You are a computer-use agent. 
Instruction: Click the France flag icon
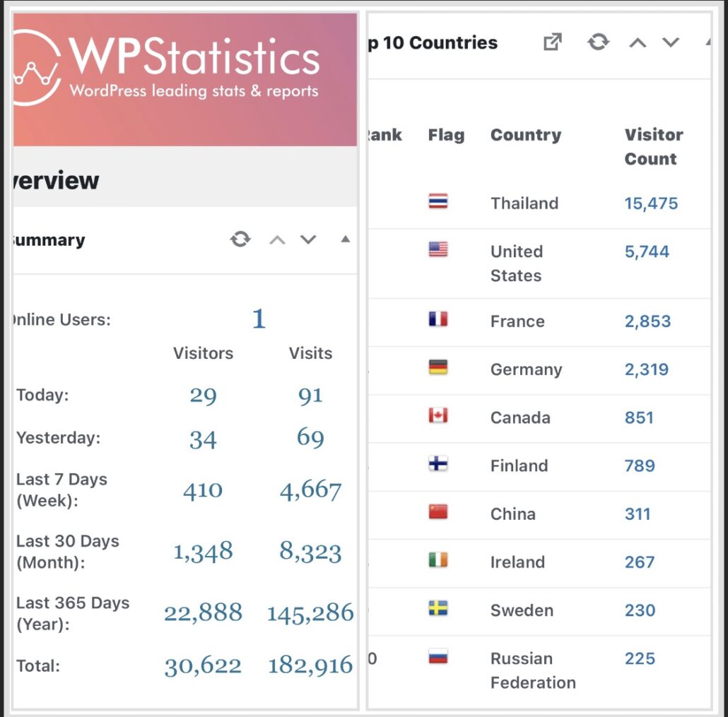point(438,320)
